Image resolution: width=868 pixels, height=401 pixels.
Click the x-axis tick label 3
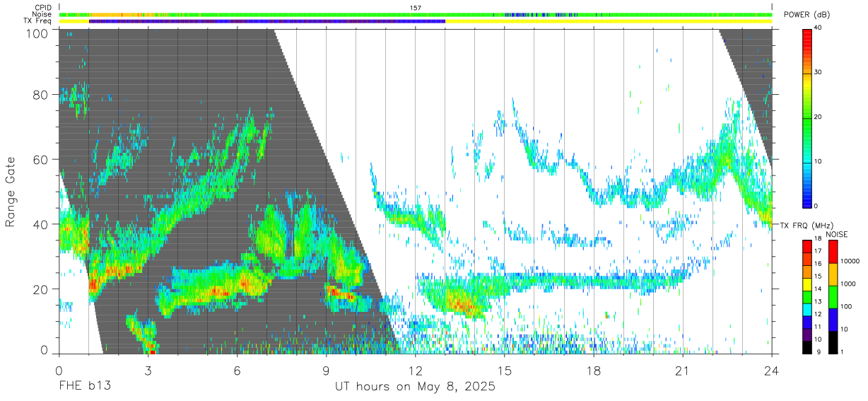148,370
